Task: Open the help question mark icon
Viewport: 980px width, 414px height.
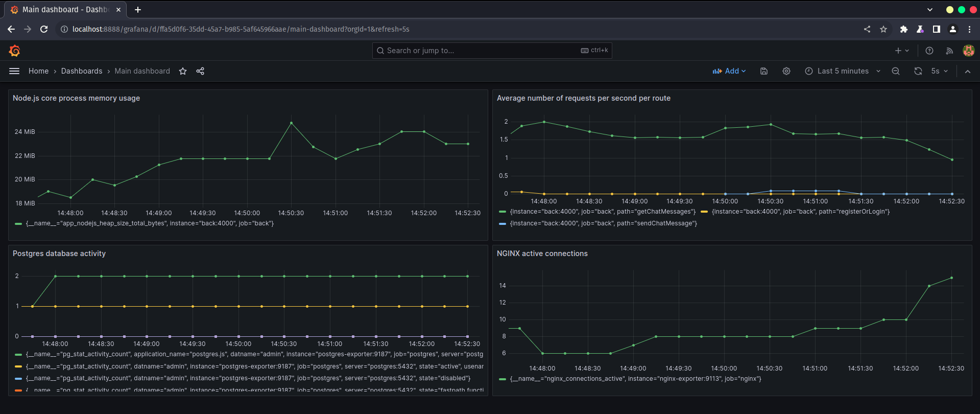Action: click(x=929, y=51)
